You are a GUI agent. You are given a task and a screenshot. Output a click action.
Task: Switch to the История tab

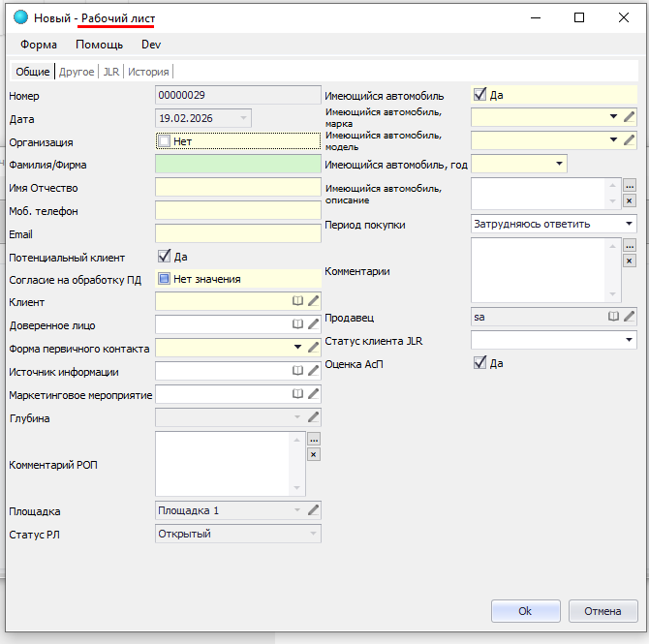pyautogui.click(x=149, y=72)
